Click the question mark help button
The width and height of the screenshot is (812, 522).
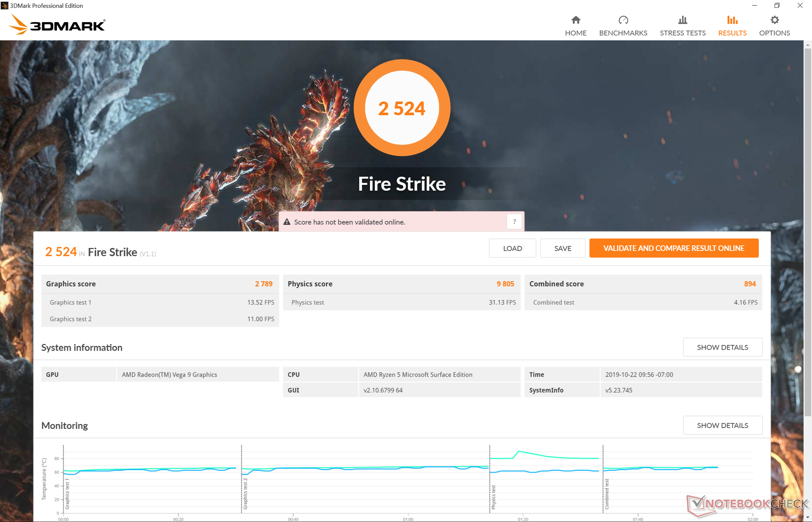pyautogui.click(x=515, y=222)
